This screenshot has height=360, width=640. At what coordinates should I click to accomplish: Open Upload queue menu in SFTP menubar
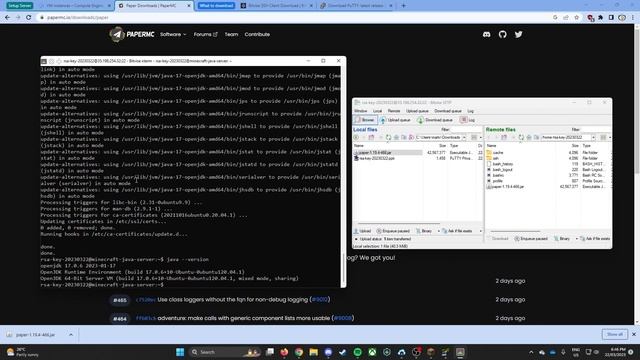point(417,111)
